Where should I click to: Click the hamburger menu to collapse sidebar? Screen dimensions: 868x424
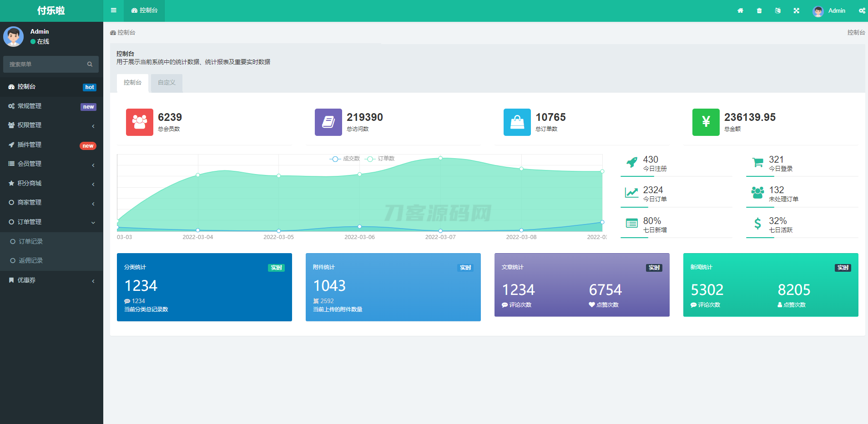coord(113,10)
